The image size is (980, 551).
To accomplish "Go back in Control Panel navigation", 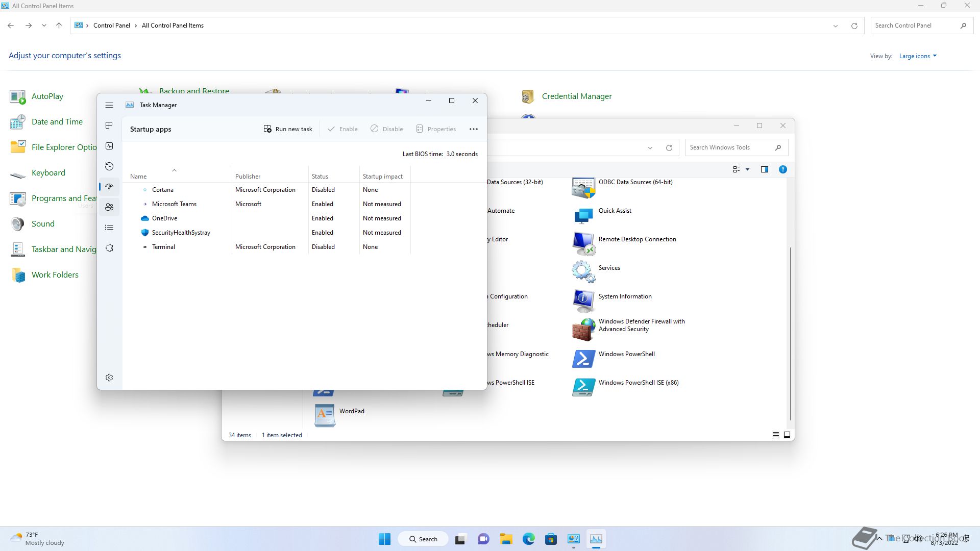I will tap(11, 26).
